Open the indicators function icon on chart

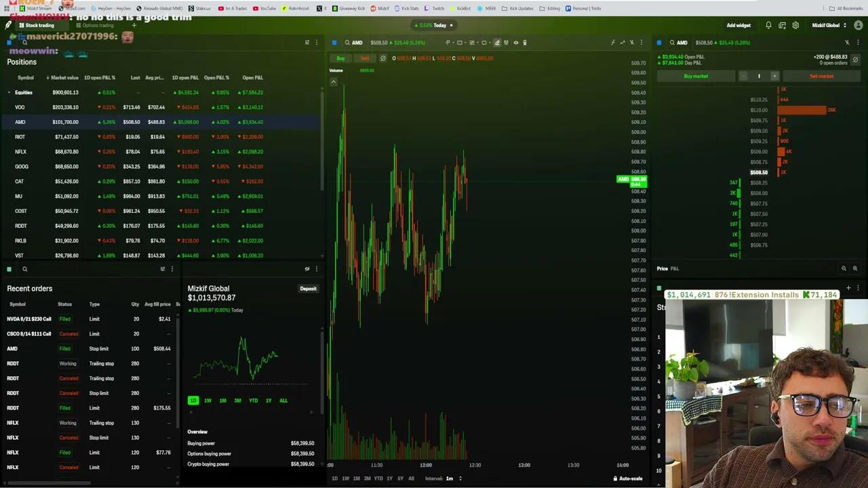coord(613,43)
